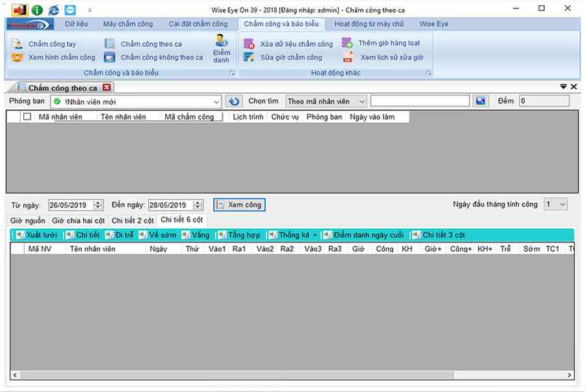Select Xóa dữ liệu chấm công
585x392 pixels.
pyautogui.click(x=296, y=44)
